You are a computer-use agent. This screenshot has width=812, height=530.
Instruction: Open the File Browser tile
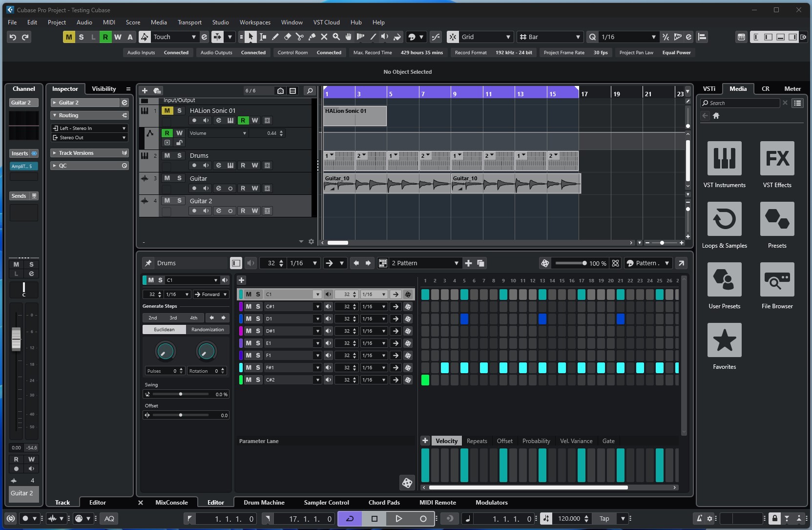[x=777, y=279]
